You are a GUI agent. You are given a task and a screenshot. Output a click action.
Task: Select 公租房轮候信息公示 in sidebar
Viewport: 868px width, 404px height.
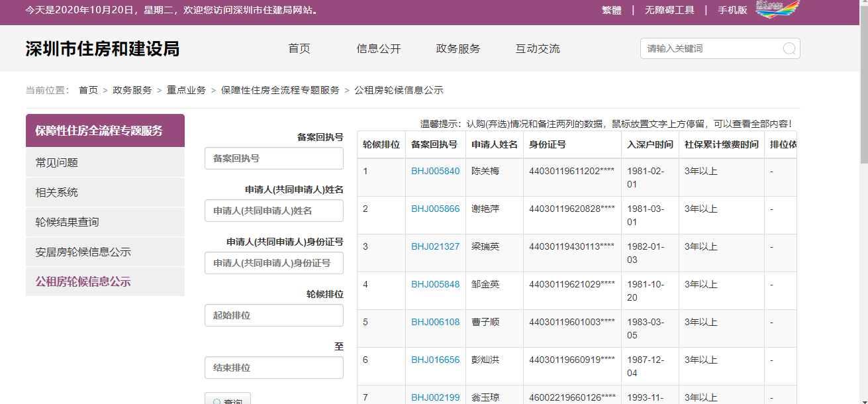105,281
